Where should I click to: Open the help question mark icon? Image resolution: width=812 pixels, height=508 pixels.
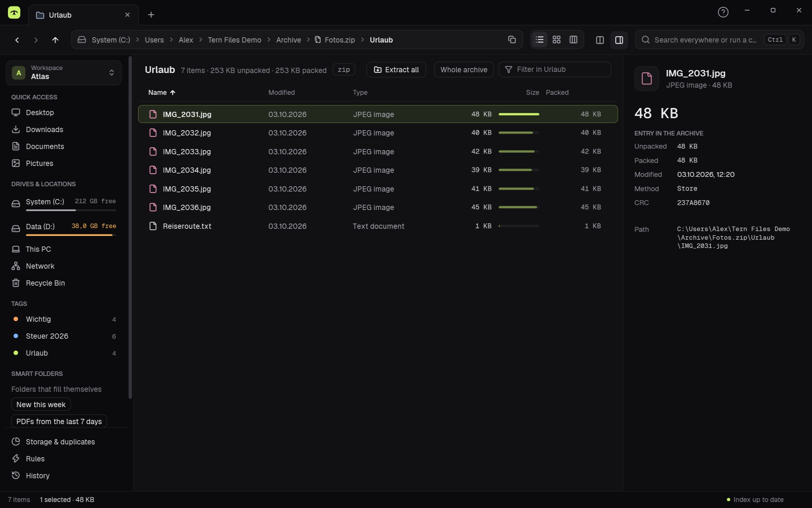click(x=723, y=12)
